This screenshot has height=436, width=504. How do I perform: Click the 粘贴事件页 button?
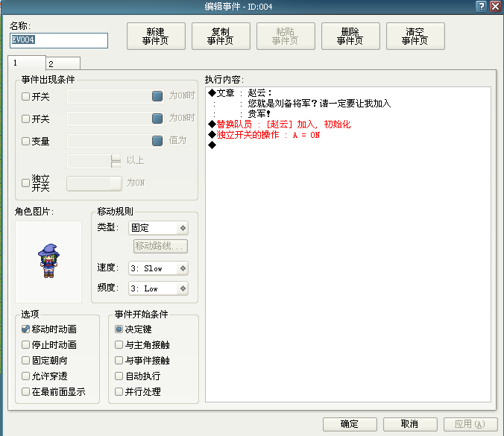click(286, 36)
